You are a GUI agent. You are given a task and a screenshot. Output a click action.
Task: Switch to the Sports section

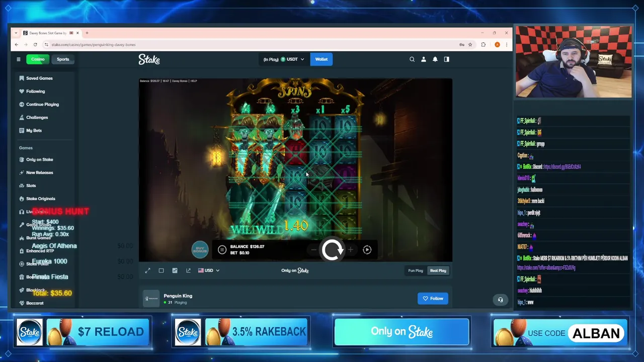click(x=63, y=59)
